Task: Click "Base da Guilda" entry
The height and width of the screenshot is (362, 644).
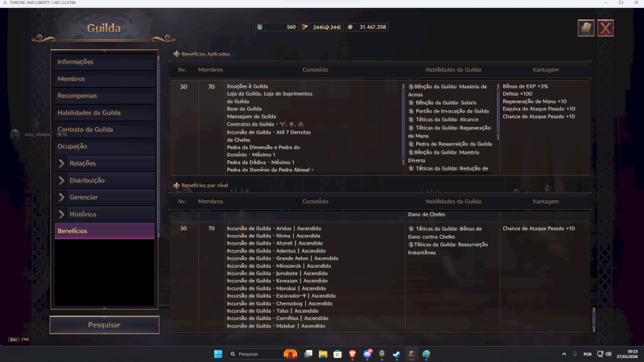Action: [244, 109]
